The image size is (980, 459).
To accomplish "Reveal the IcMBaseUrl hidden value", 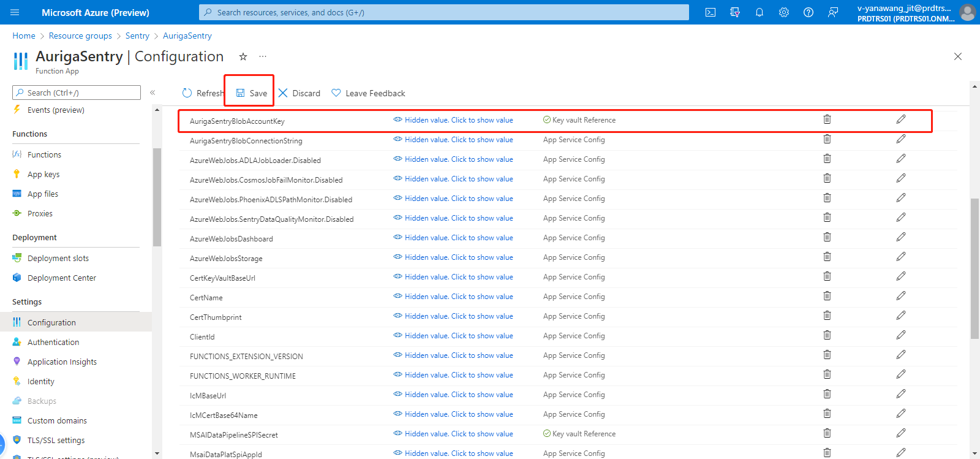I will pyautogui.click(x=453, y=395).
